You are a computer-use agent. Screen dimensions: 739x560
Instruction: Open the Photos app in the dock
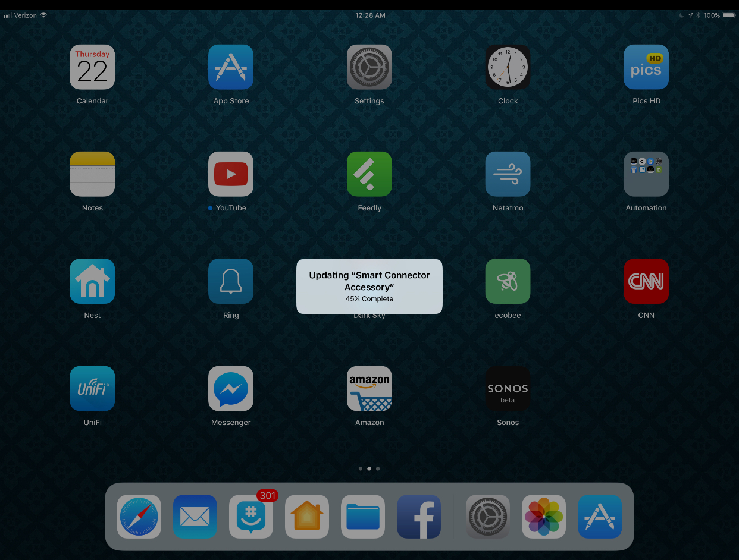tap(544, 517)
